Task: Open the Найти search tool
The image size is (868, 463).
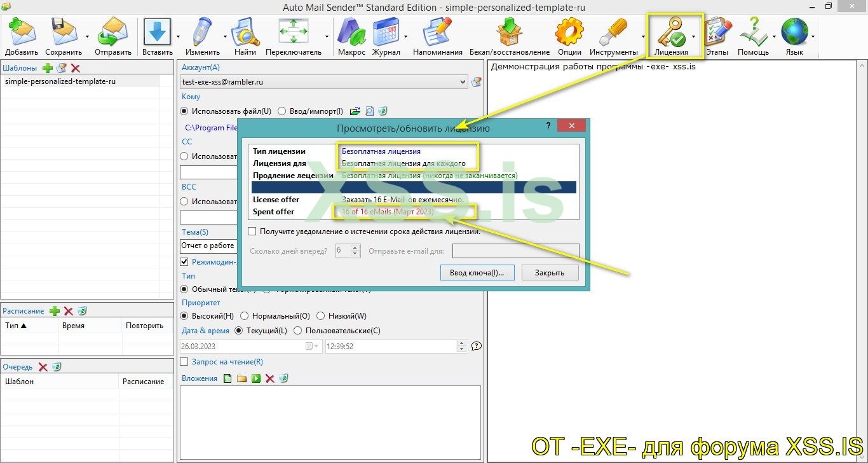Action: [245, 32]
